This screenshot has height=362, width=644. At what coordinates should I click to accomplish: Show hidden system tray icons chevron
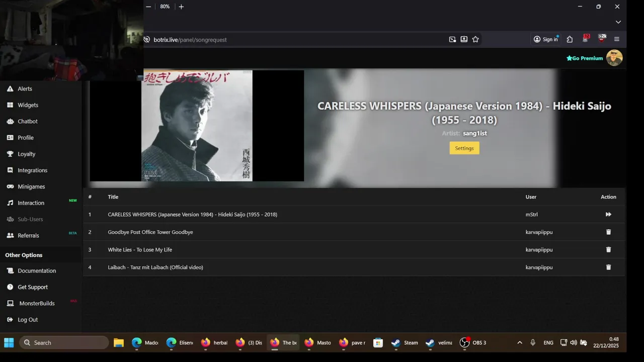pyautogui.click(x=520, y=342)
